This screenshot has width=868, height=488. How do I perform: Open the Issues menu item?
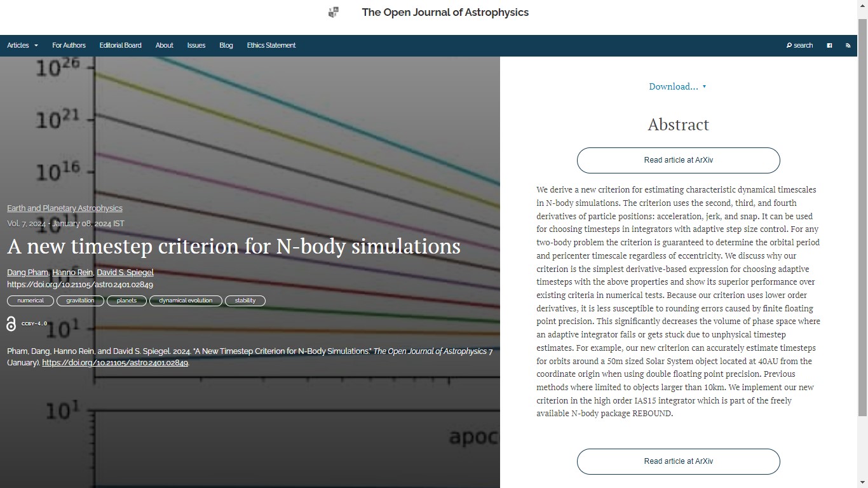pyautogui.click(x=196, y=46)
